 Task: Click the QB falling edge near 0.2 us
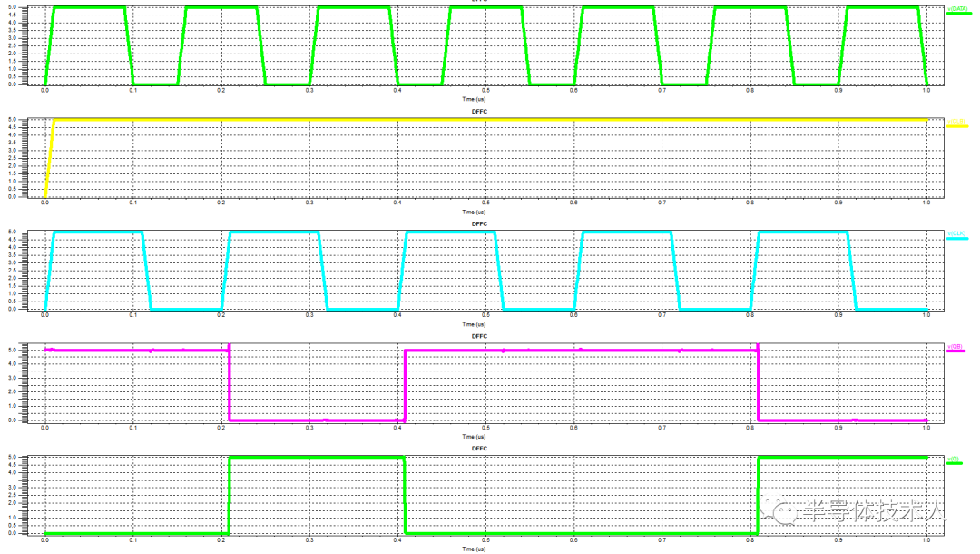coord(230,384)
